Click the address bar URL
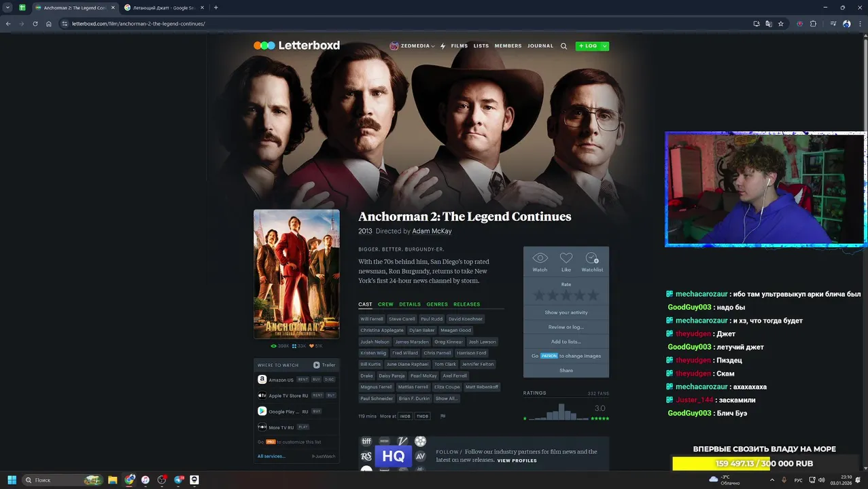 [x=139, y=24]
